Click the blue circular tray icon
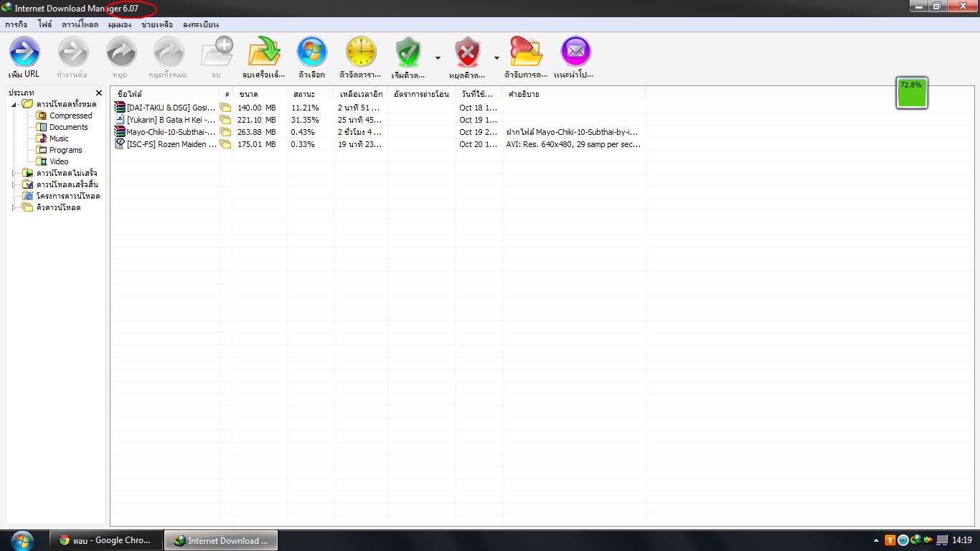The image size is (980, 551). (903, 540)
